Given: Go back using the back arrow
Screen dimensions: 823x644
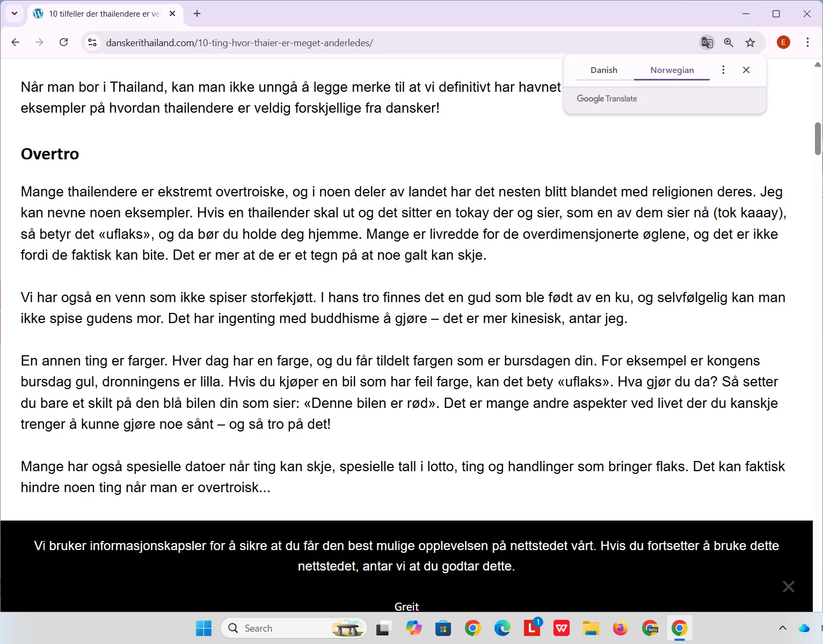Looking at the screenshot, I should coord(15,42).
